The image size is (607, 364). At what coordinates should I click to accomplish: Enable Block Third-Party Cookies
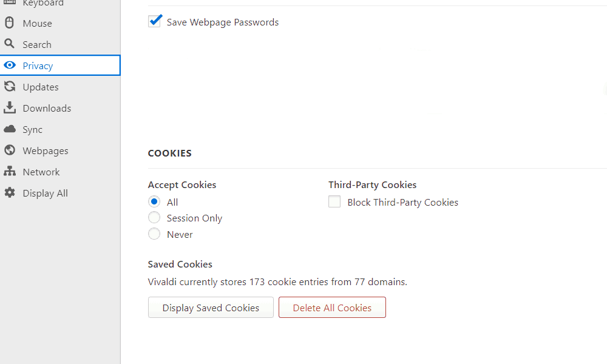pos(334,201)
